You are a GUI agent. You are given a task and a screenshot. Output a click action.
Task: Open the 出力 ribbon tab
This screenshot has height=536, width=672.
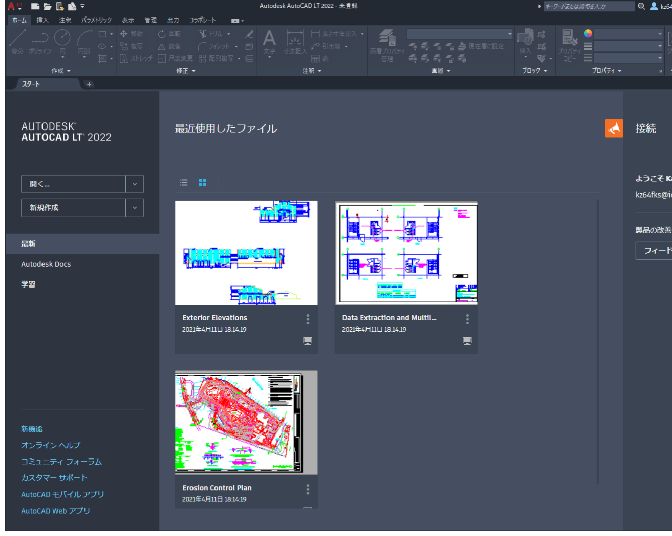[x=173, y=20]
